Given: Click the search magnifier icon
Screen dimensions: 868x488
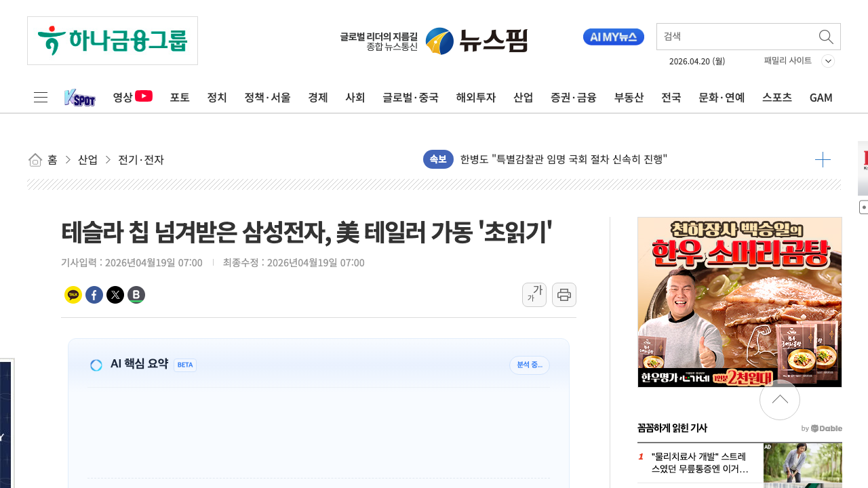Looking at the screenshot, I should 826,37.
